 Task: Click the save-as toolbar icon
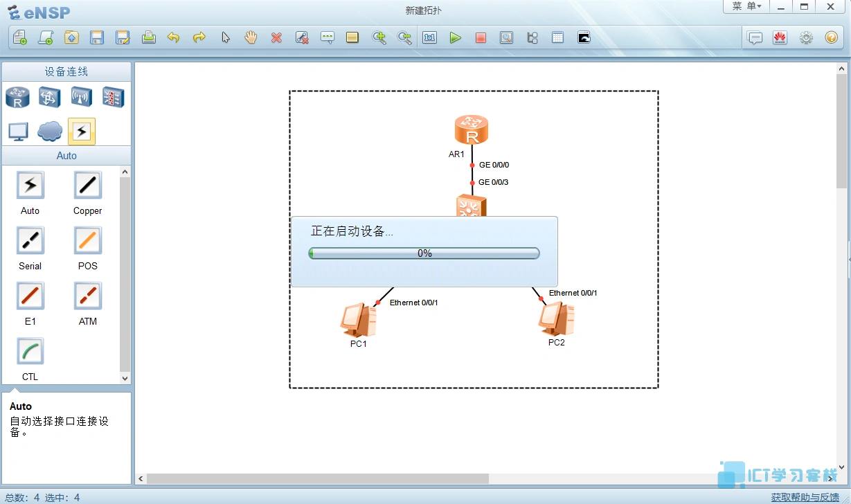click(123, 37)
